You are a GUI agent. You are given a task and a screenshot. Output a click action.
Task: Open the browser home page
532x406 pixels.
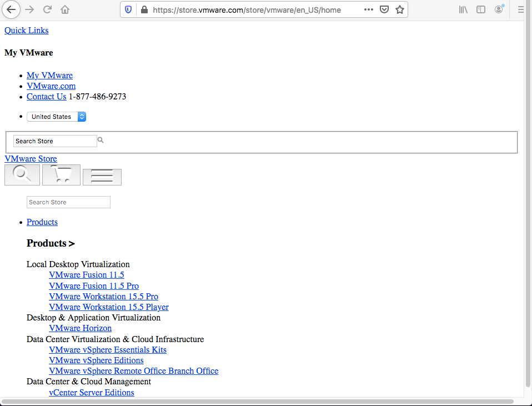click(x=65, y=9)
